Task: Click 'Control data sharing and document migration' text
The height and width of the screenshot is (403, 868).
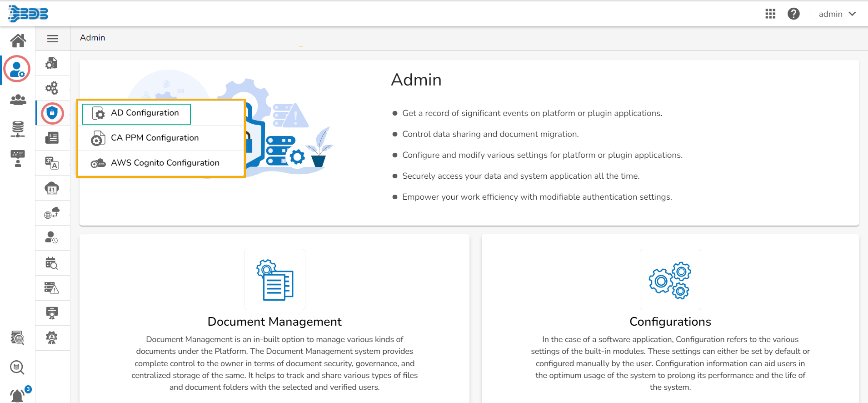Action: coord(490,134)
